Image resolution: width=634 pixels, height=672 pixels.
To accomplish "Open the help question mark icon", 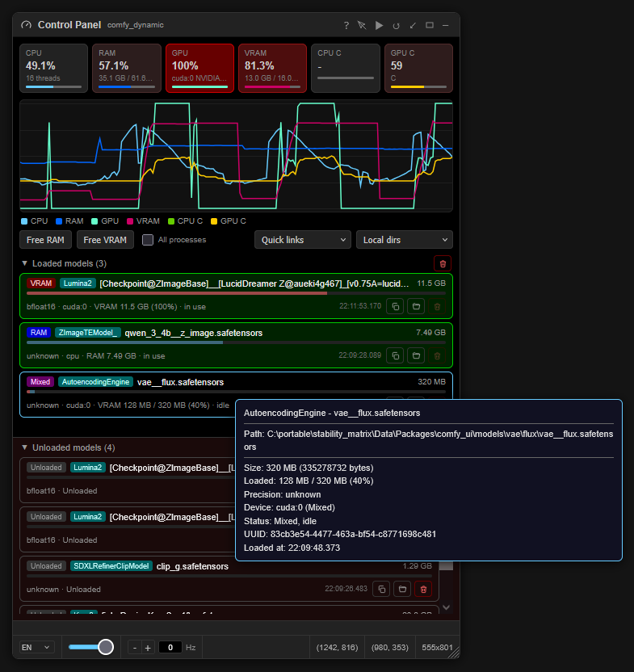I will [x=346, y=25].
